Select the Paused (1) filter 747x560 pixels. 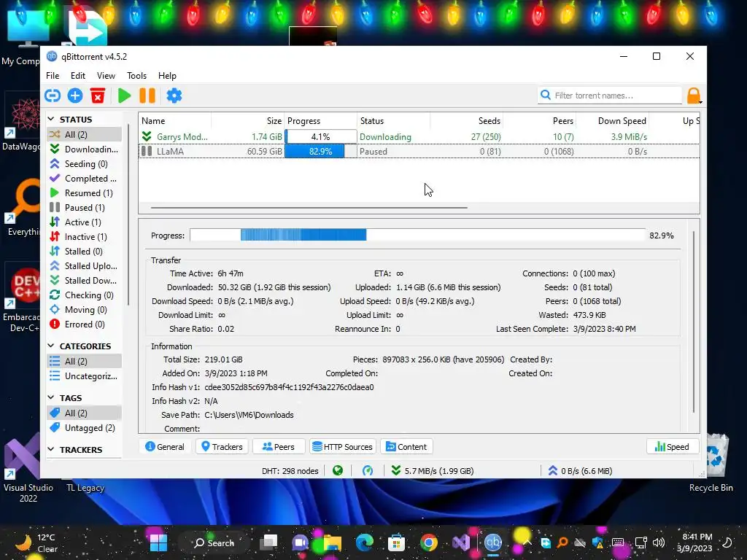point(85,208)
